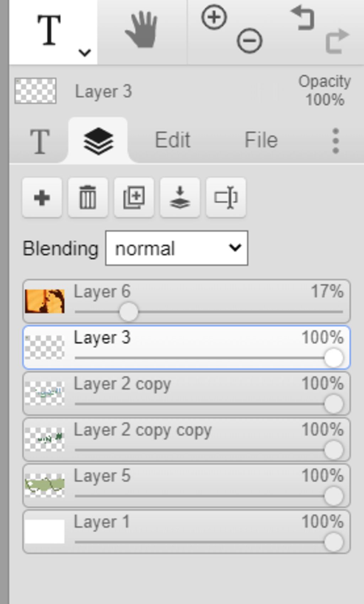Redo the last undone action
The image size is (364, 604).
(337, 41)
